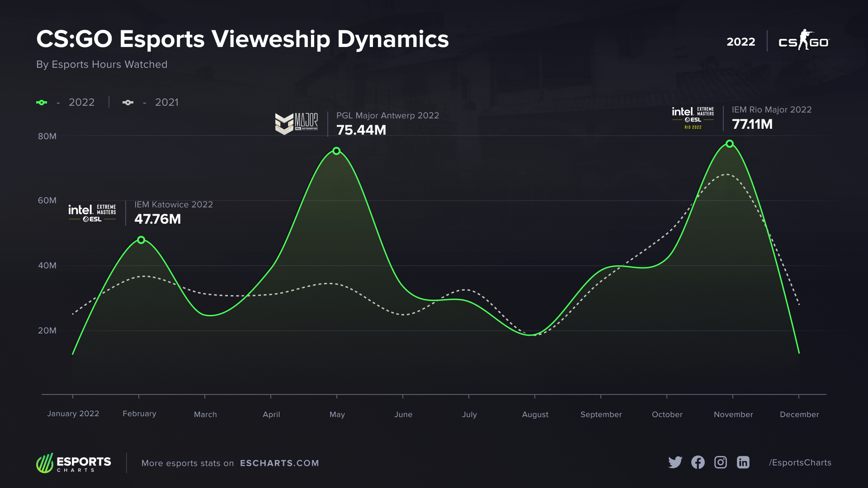Click the ESCHARTS.COM link
Screen dimensions: 868x488
coord(279,463)
